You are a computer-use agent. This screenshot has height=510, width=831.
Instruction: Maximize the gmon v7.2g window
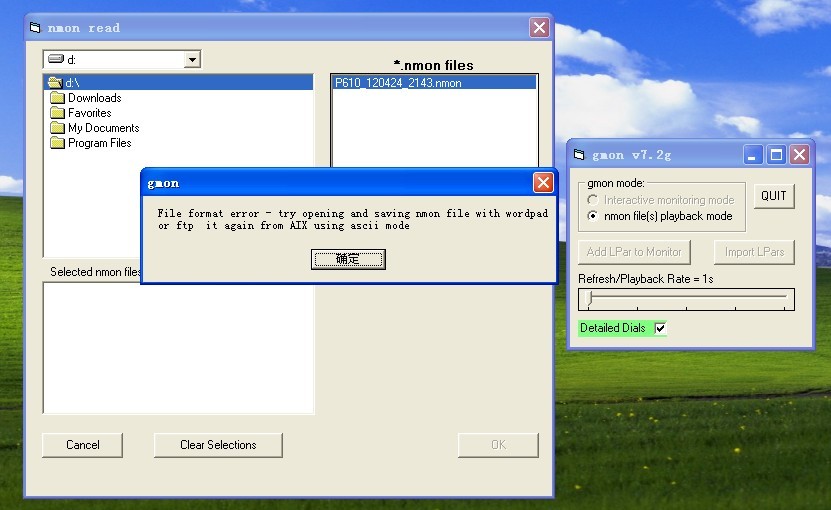pos(776,155)
